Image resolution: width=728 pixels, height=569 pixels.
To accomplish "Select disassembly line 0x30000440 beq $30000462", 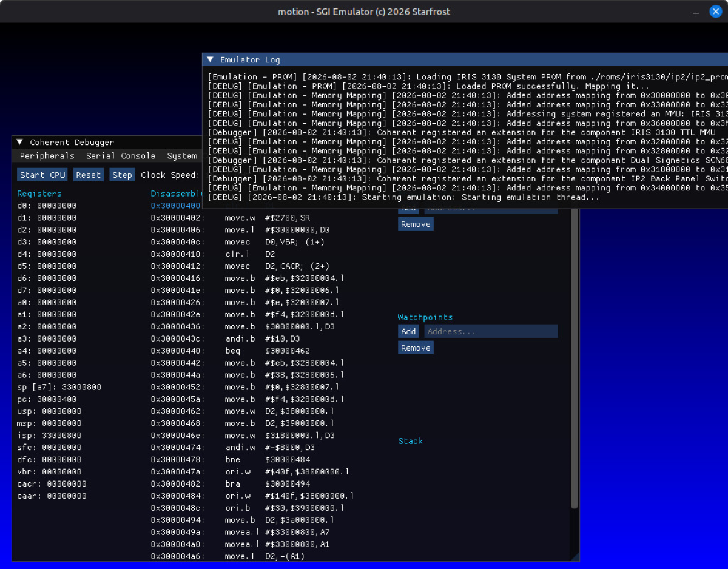I will coord(230,351).
